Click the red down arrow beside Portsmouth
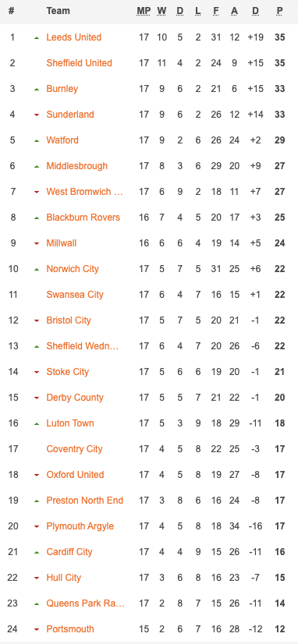 [37, 630]
